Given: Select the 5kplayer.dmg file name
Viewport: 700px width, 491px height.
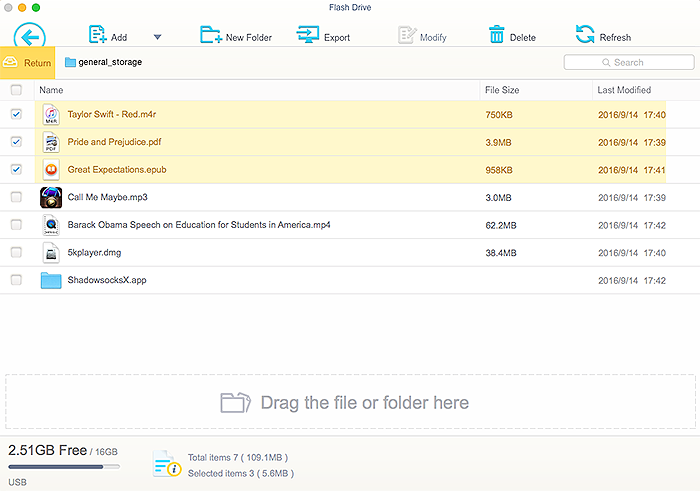Looking at the screenshot, I should [94, 253].
